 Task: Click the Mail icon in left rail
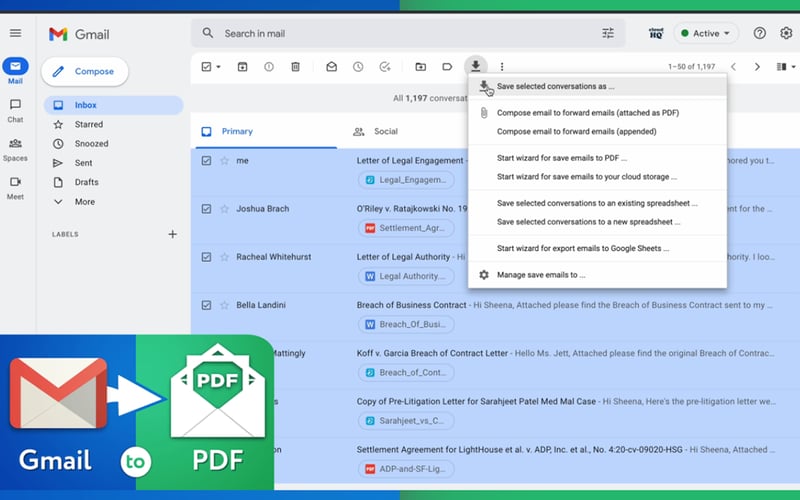15,66
